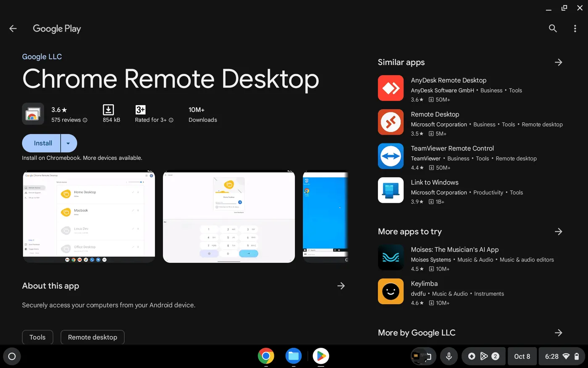Open quick settings showing 6:28 time
The width and height of the screenshot is (588, 368).
562,356
